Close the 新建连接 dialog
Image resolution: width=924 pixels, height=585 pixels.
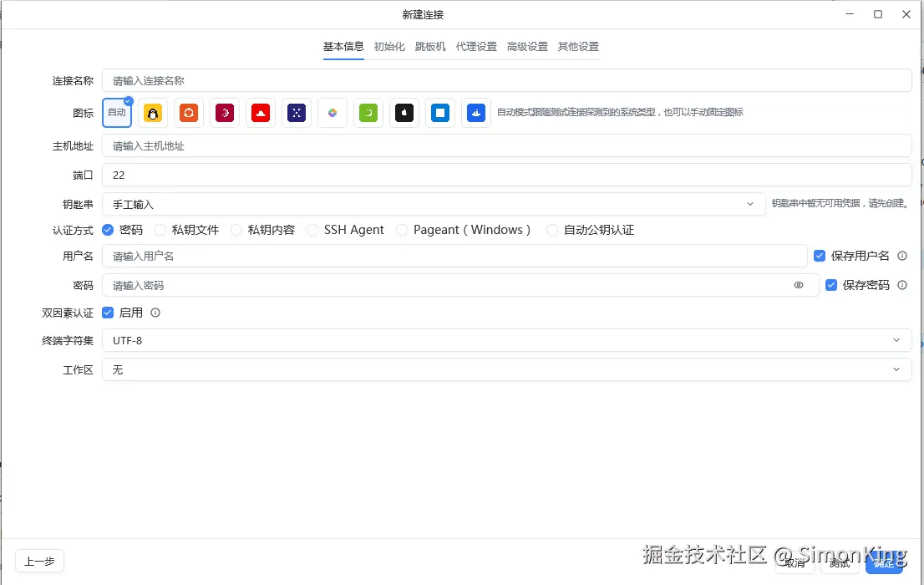point(906,14)
